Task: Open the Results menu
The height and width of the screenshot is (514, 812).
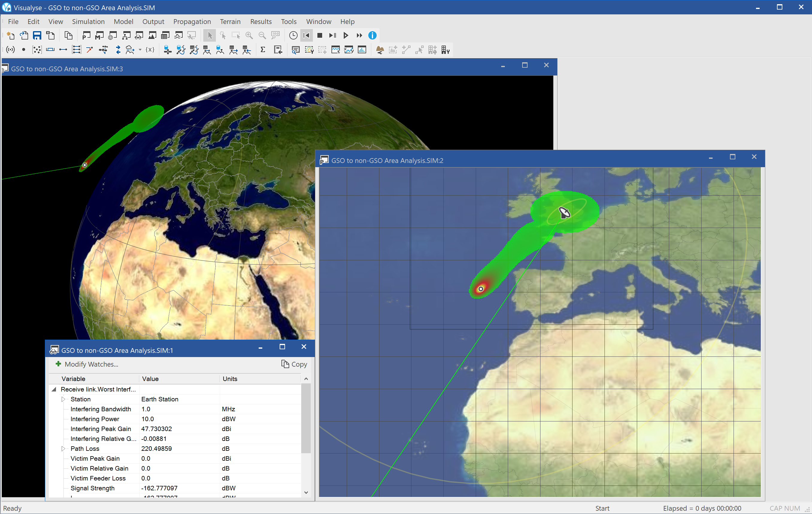Action: tap(261, 22)
